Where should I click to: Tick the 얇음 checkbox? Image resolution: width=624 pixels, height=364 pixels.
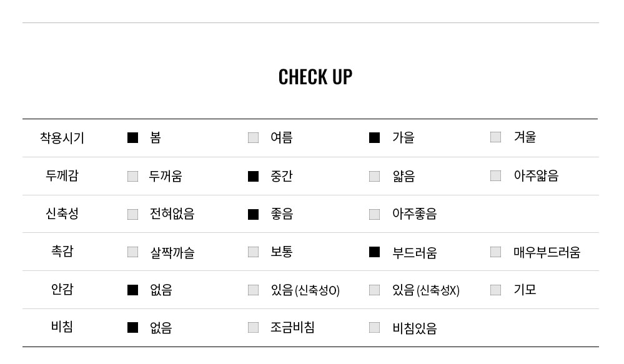[374, 176]
